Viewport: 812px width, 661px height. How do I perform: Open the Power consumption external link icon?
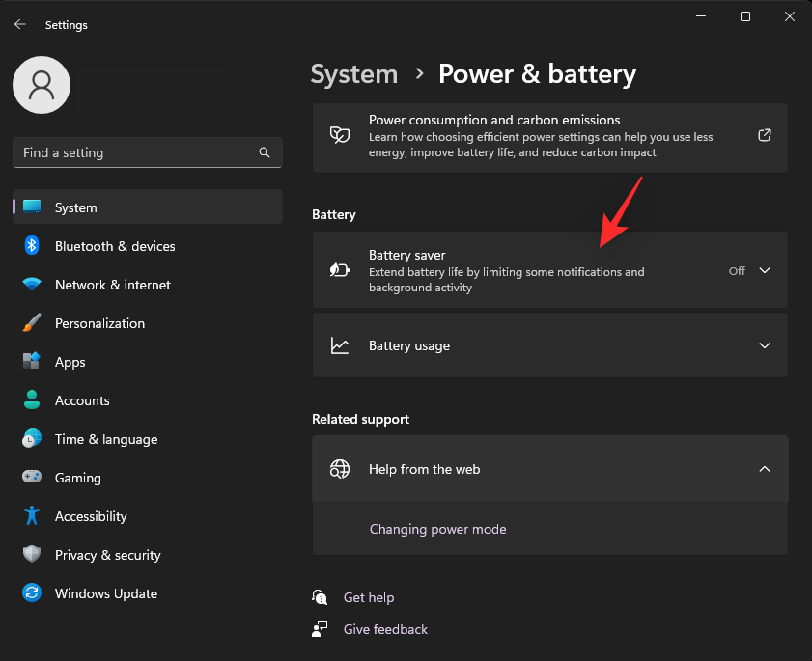click(764, 136)
